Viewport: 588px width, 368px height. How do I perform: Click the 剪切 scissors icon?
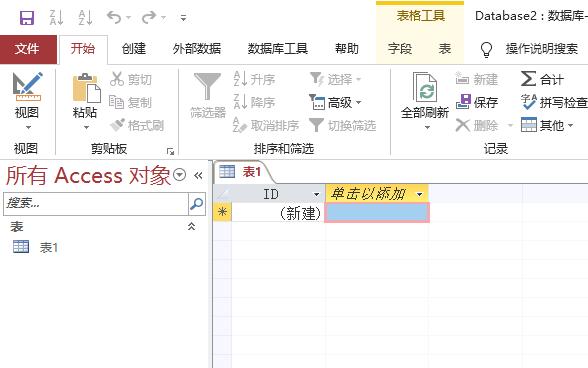click(x=117, y=79)
